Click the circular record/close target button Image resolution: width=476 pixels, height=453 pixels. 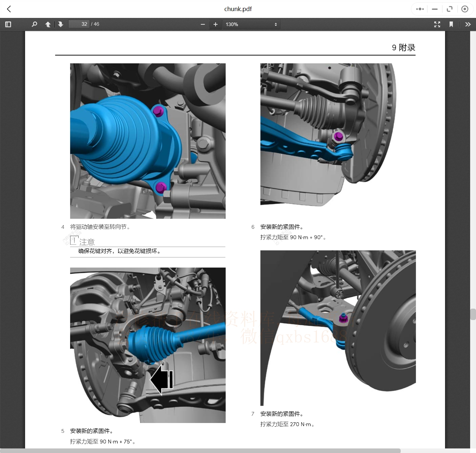coord(465,9)
